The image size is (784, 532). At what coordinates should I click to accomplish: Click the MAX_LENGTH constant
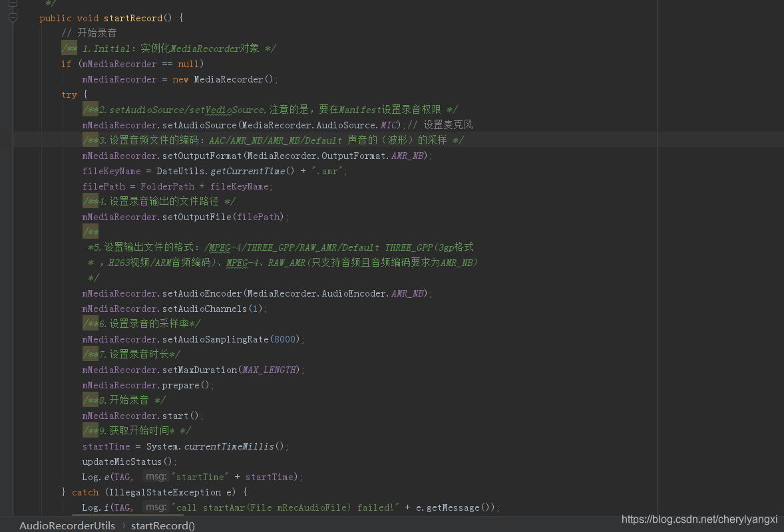coord(269,370)
